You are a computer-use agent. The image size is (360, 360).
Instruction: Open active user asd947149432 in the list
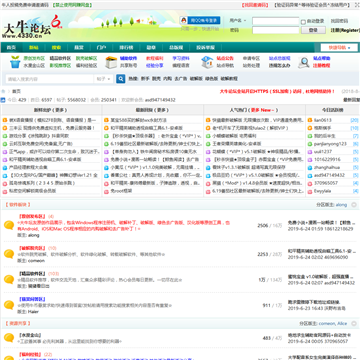pos(329,175)
